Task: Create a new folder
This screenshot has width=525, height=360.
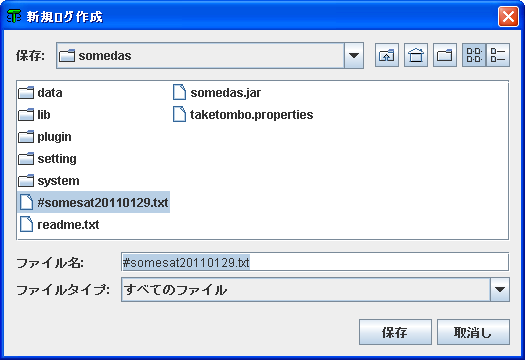Action: 445,55
